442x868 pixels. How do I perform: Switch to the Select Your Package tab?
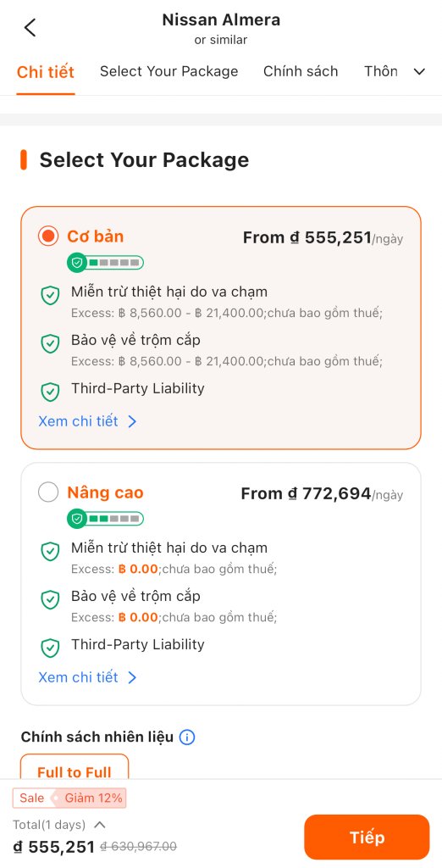coord(169,71)
